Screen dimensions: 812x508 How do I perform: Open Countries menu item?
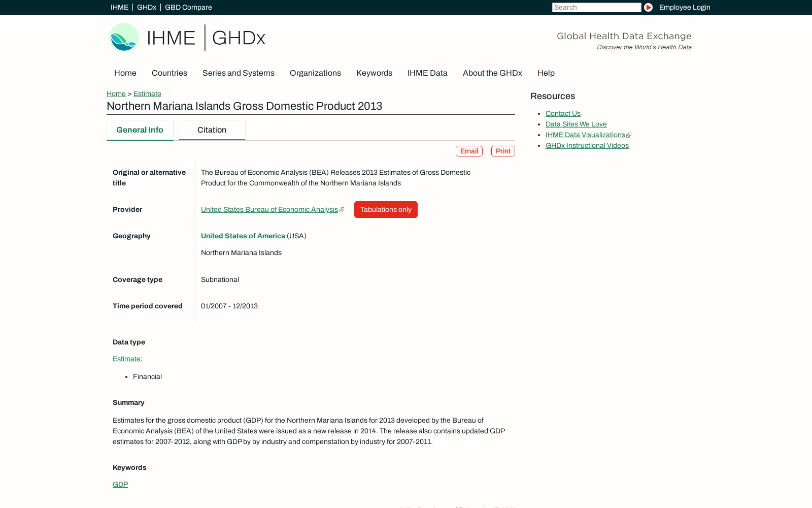click(x=170, y=73)
